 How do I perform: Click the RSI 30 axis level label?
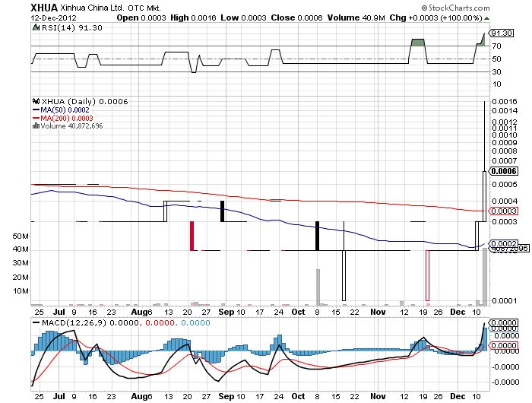(x=497, y=71)
